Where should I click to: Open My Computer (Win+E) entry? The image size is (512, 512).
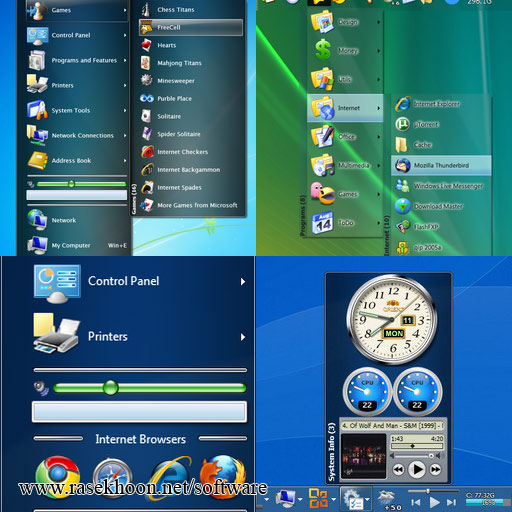[x=77, y=245]
